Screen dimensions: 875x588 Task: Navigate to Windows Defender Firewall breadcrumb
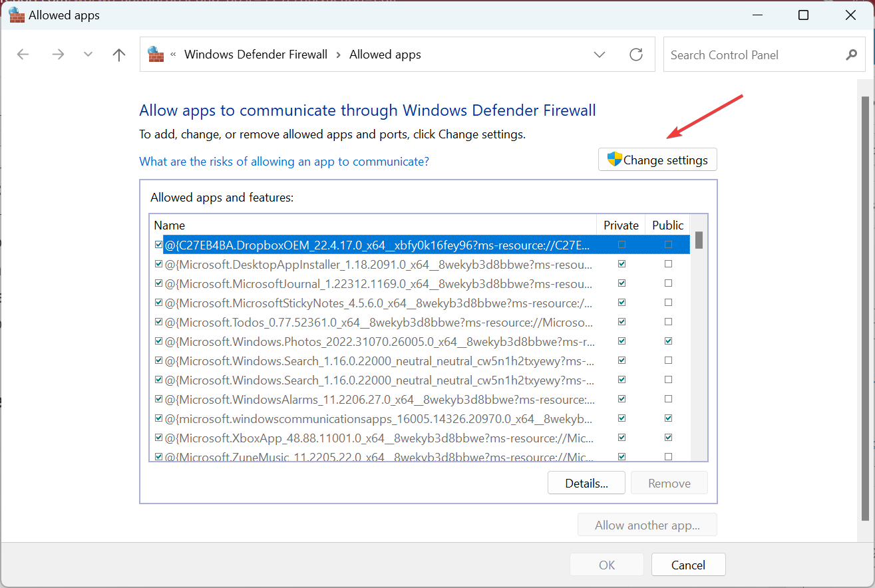[x=256, y=55]
